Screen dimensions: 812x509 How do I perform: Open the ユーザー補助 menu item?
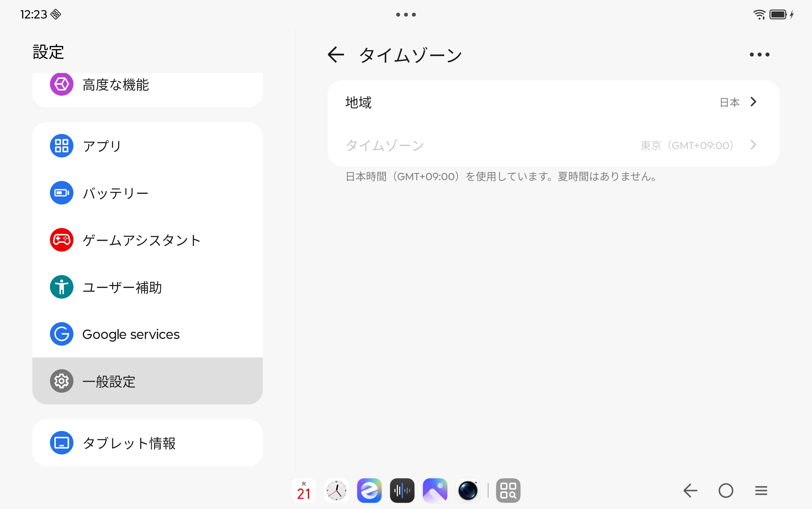coord(147,287)
